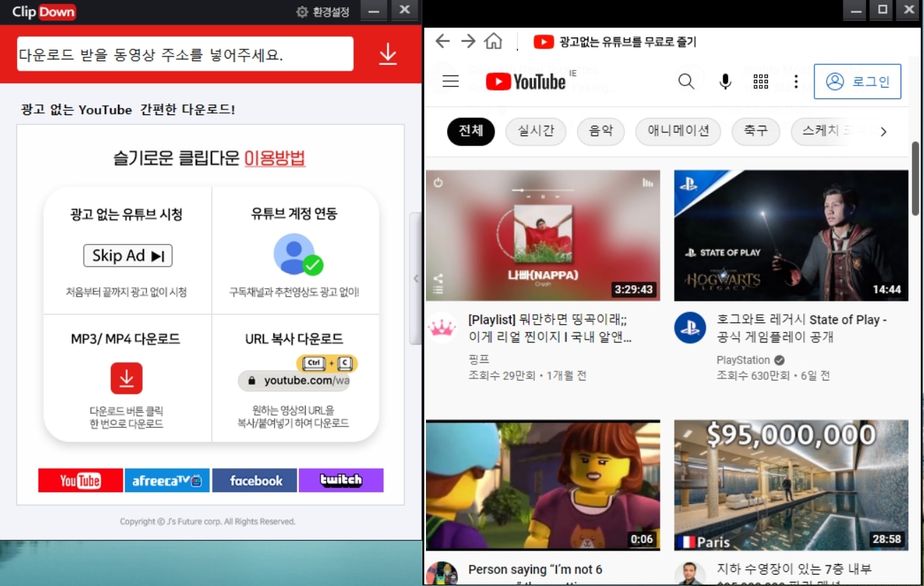The image size is (924, 586).
Task: Click the power icon on NAPPA thumbnail
Action: click(438, 182)
